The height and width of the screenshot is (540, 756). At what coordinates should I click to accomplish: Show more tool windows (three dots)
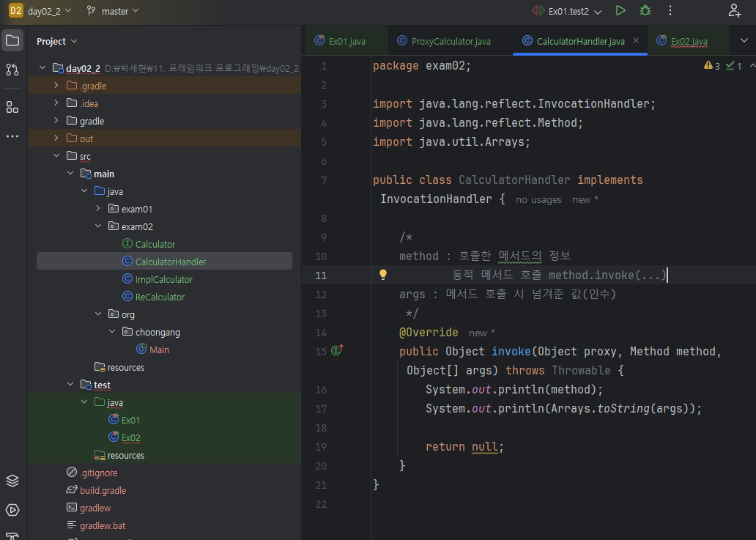(12, 136)
